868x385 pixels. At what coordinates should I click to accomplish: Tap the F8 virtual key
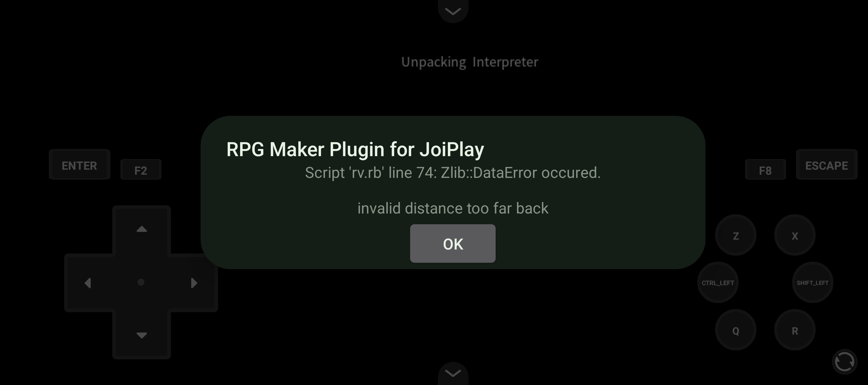[x=765, y=170]
